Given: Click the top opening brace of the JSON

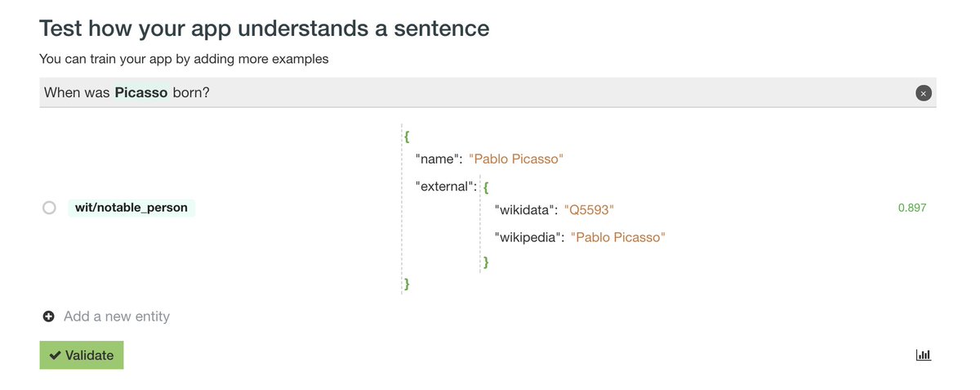Looking at the screenshot, I should click(408, 133).
